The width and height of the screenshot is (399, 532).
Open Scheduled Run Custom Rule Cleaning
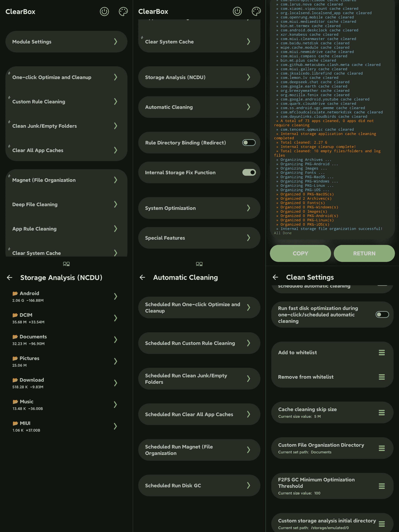(x=199, y=343)
